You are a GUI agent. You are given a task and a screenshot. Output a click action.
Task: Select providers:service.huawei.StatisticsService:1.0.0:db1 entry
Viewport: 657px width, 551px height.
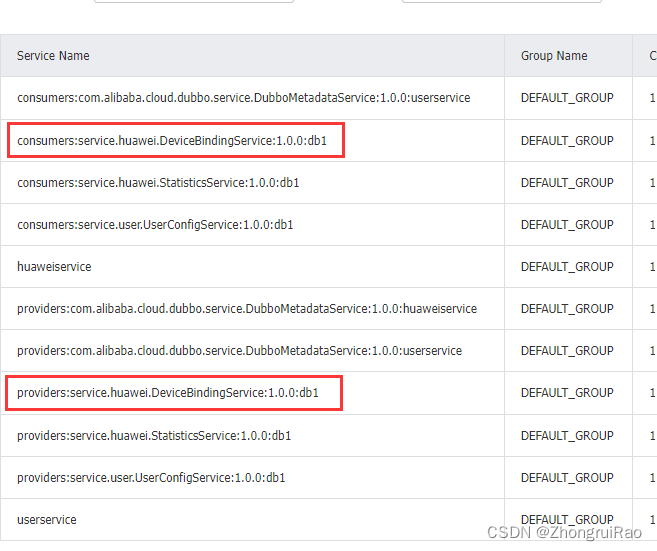click(x=154, y=436)
